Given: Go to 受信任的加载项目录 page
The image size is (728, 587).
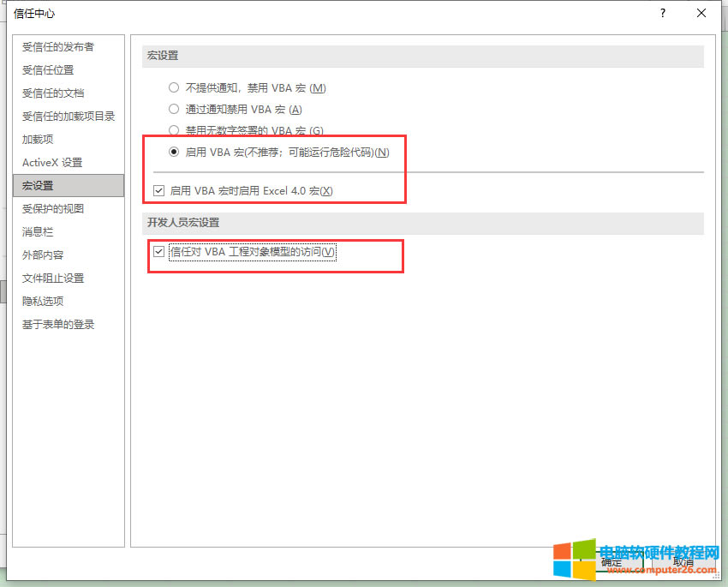Looking at the screenshot, I should coord(69,117).
